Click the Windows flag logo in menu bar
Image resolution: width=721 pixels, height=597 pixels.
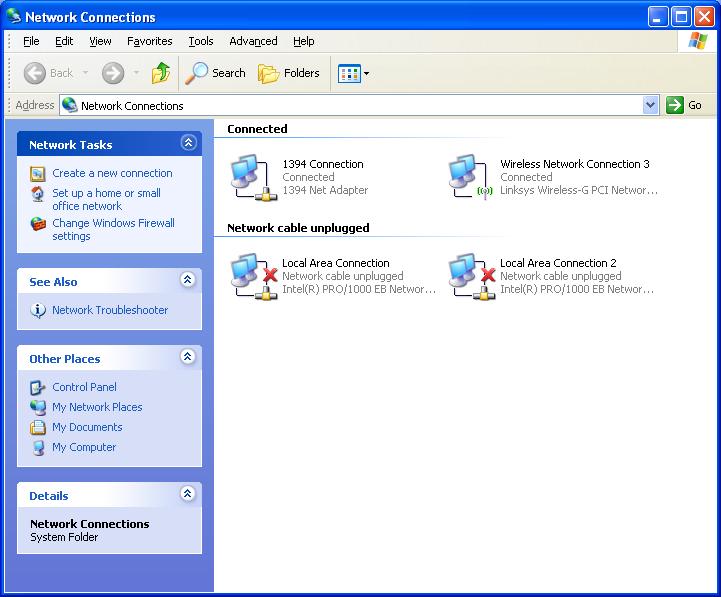click(x=698, y=41)
